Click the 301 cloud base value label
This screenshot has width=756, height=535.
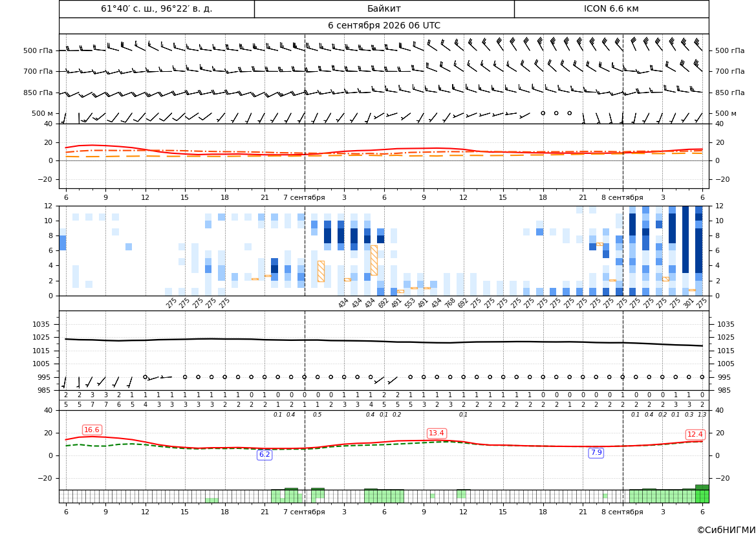coord(689,303)
